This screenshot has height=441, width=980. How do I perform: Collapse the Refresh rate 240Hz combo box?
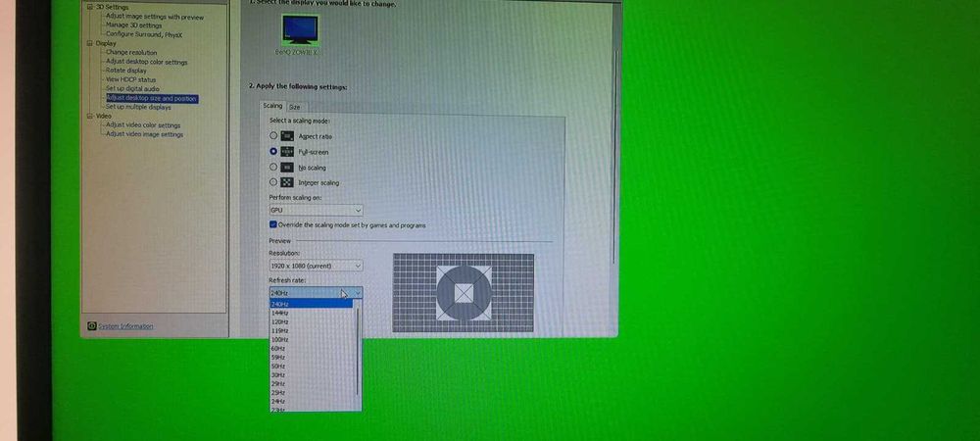(x=316, y=292)
